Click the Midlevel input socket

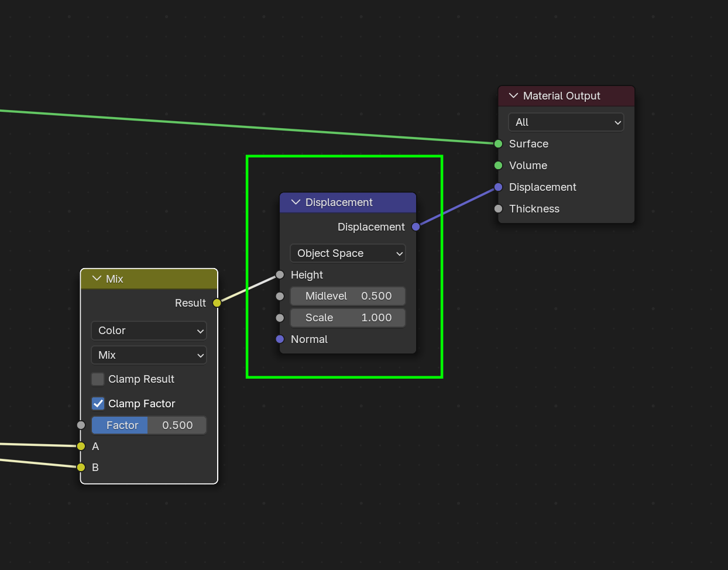280,296
